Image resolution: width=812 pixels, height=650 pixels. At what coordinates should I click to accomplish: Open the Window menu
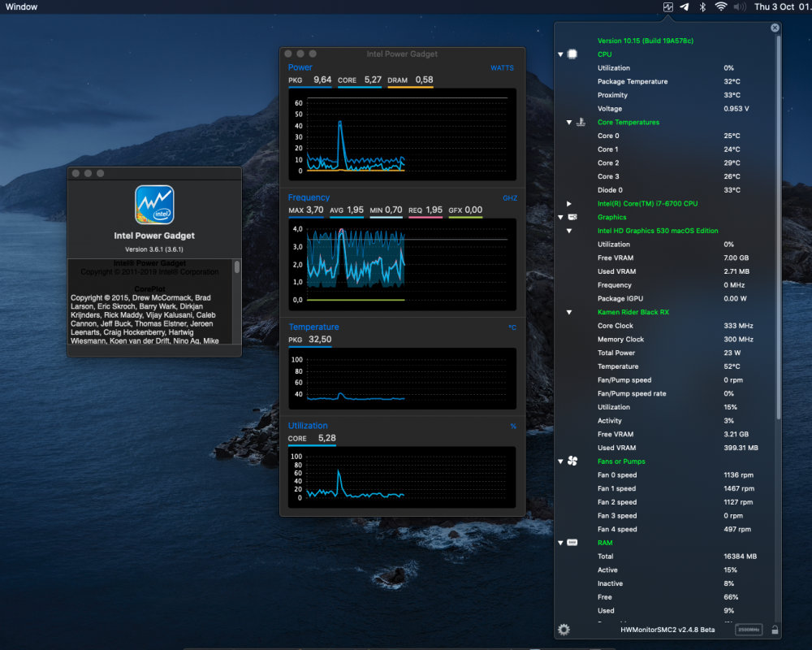(21, 6)
